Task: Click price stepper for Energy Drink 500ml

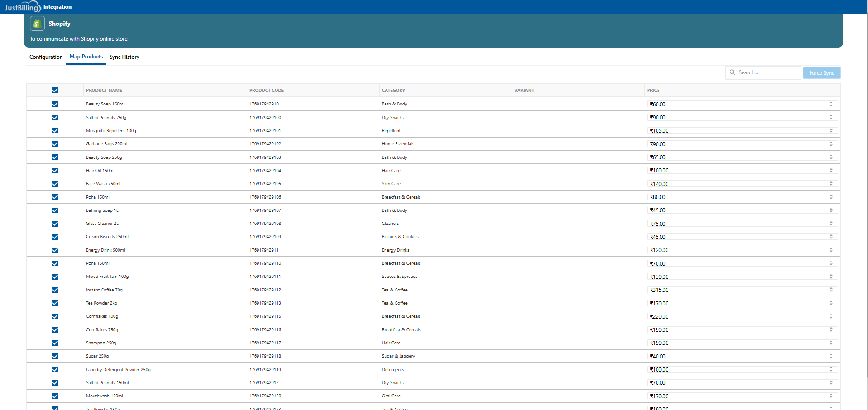Action: pyautogui.click(x=831, y=250)
